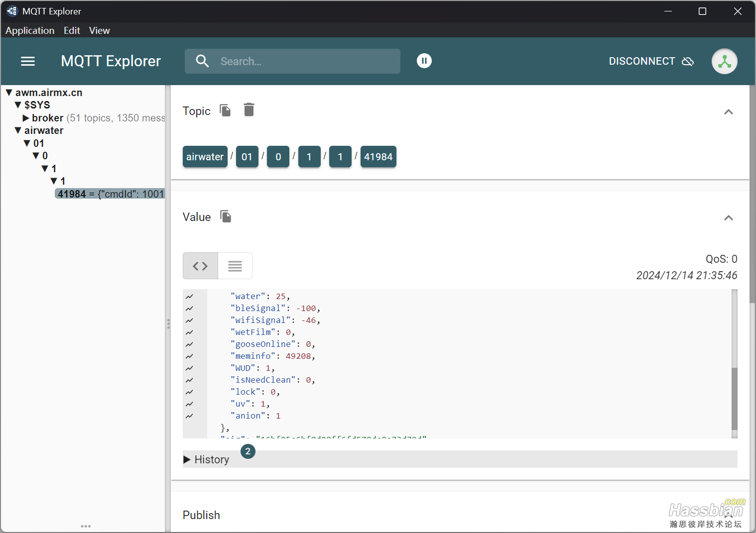This screenshot has width=756, height=533.
Task: Click the MQTT Explorer header title
Action: 111,61
